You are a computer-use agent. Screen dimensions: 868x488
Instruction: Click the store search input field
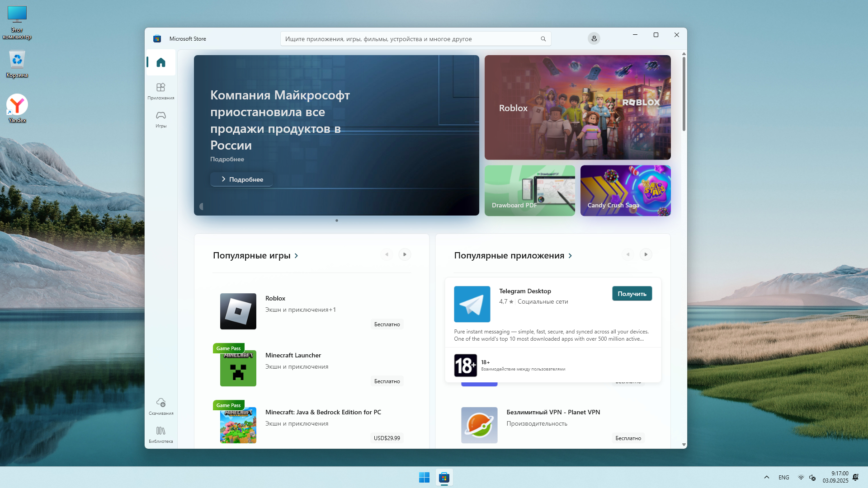(407, 39)
